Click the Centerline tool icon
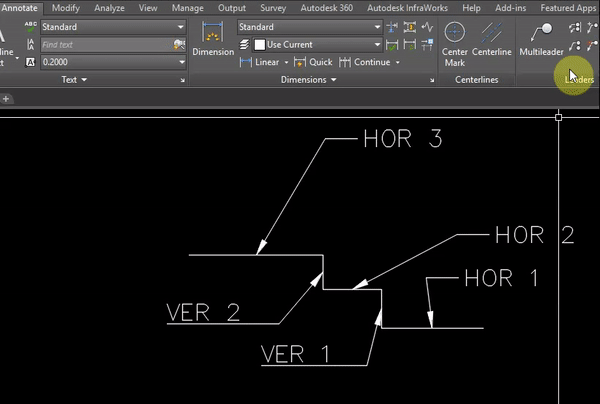The image size is (600, 404). coord(491,33)
